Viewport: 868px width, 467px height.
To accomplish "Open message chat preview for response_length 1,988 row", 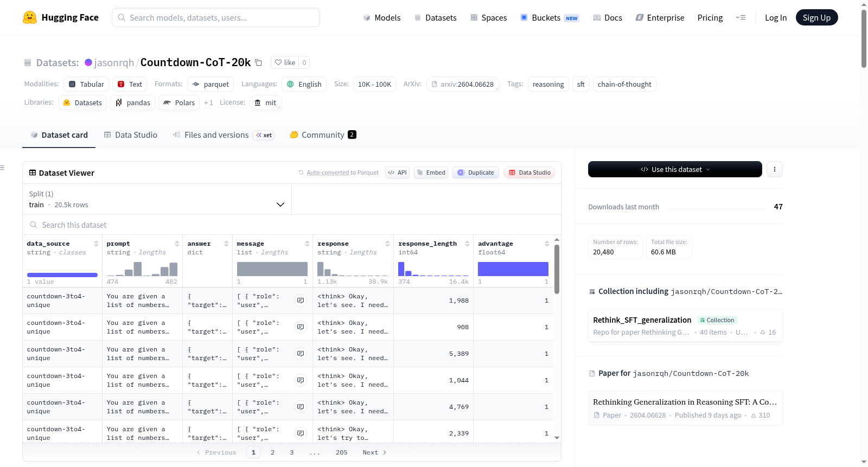I will [301, 300].
